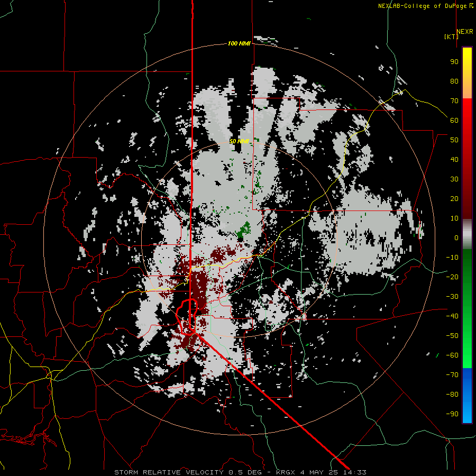Click the 14:33 timestamp in the footer
This screenshot has height=476, width=476.
354,472
